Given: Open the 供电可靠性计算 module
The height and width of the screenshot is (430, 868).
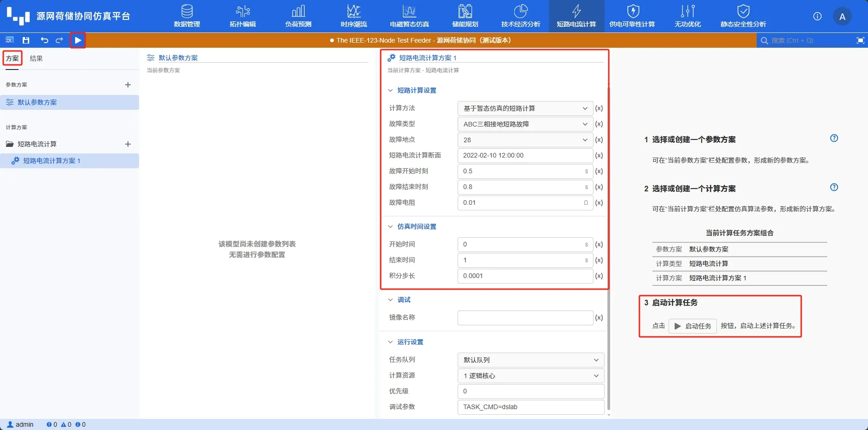Looking at the screenshot, I should click(632, 16).
